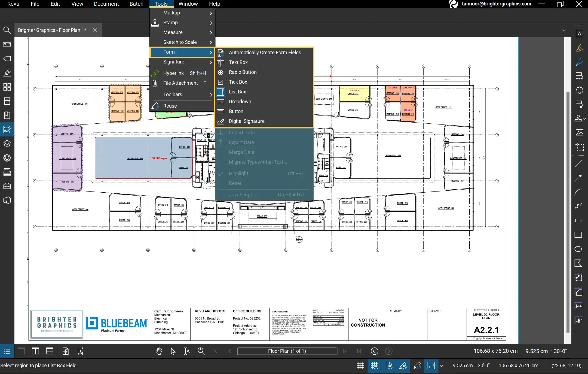Open the Search panel magnifier icon

tap(7, 30)
